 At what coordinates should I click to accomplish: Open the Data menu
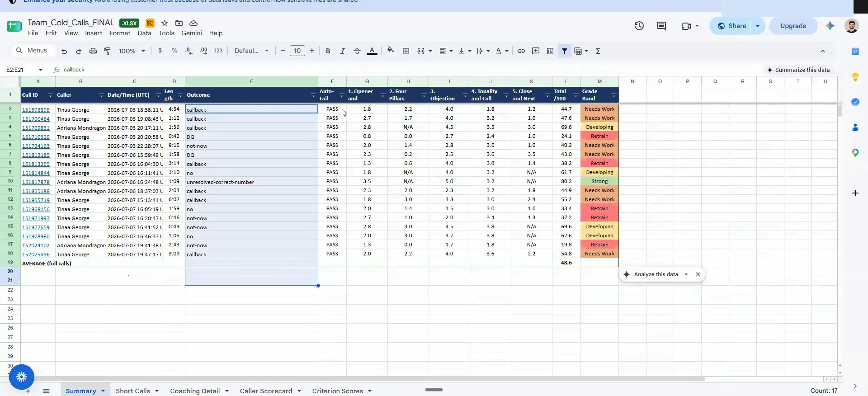point(144,33)
